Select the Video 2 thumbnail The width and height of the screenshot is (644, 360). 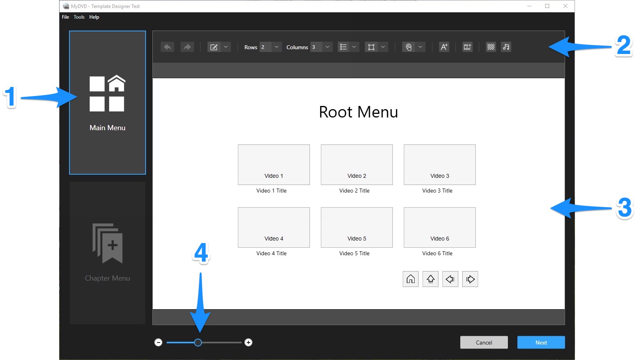coord(357,165)
